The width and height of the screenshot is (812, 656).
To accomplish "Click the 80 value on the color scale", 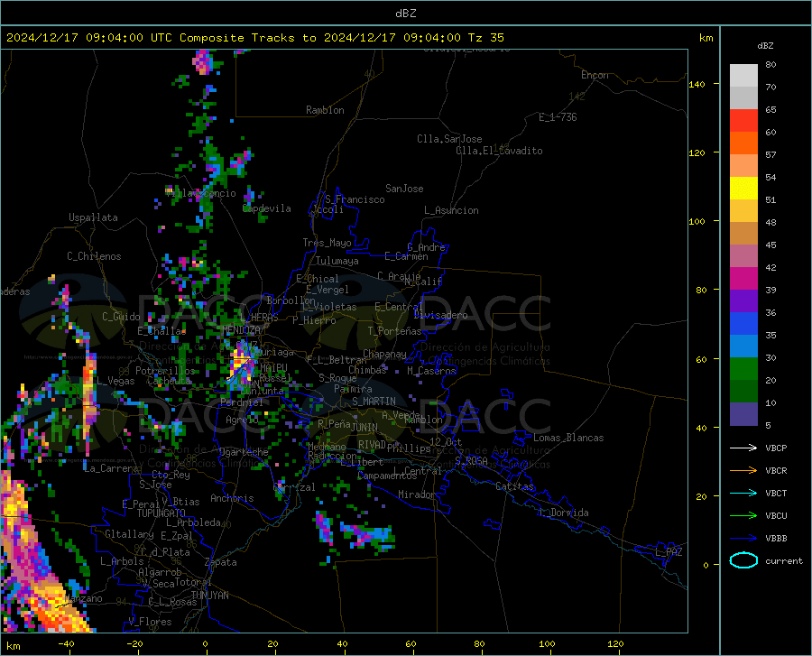I will [770, 65].
